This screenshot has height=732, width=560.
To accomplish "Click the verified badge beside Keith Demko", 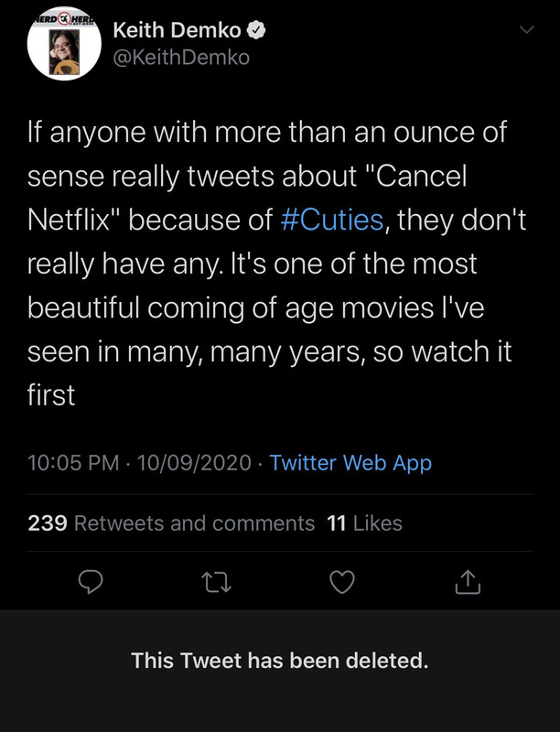I will click(x=259, y=30).
